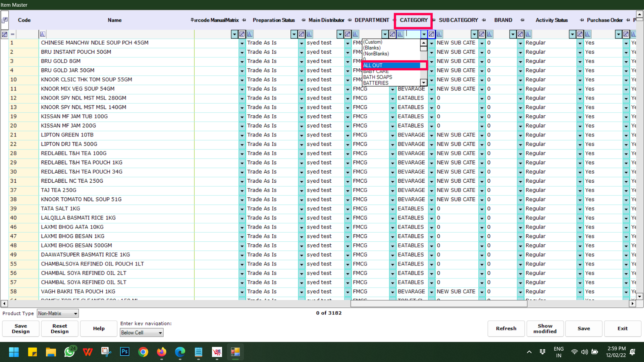
Task: Click the clear filter icon under DEPARTMENT column
Action: click(x=392, y=34)
